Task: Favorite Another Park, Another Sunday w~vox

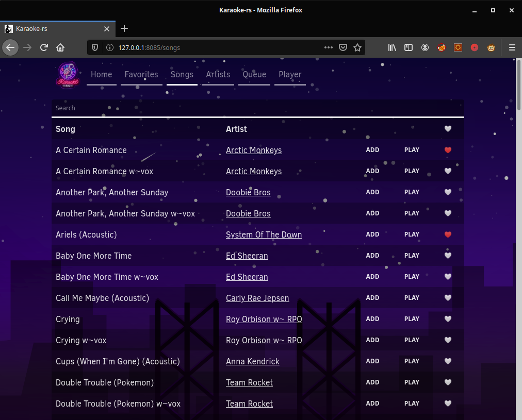Action: tap(448, 213)
